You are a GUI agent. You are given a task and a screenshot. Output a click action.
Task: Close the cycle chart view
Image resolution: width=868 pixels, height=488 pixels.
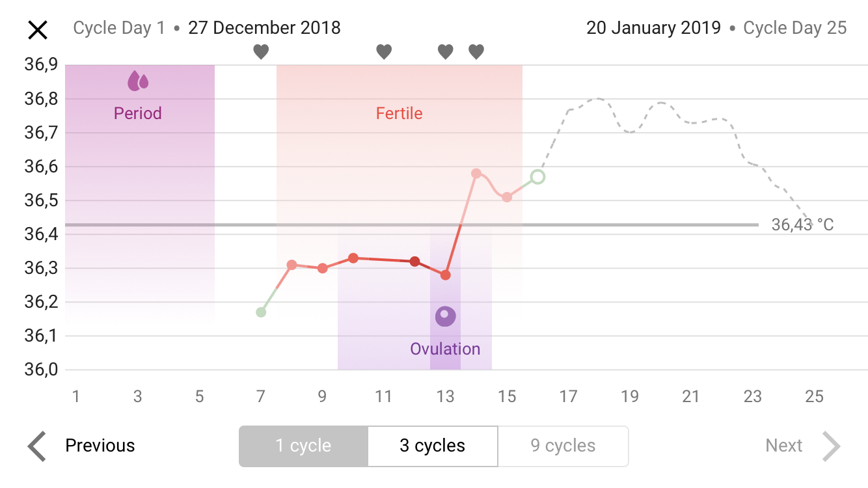pyautogui.click(x=38, y=29)
